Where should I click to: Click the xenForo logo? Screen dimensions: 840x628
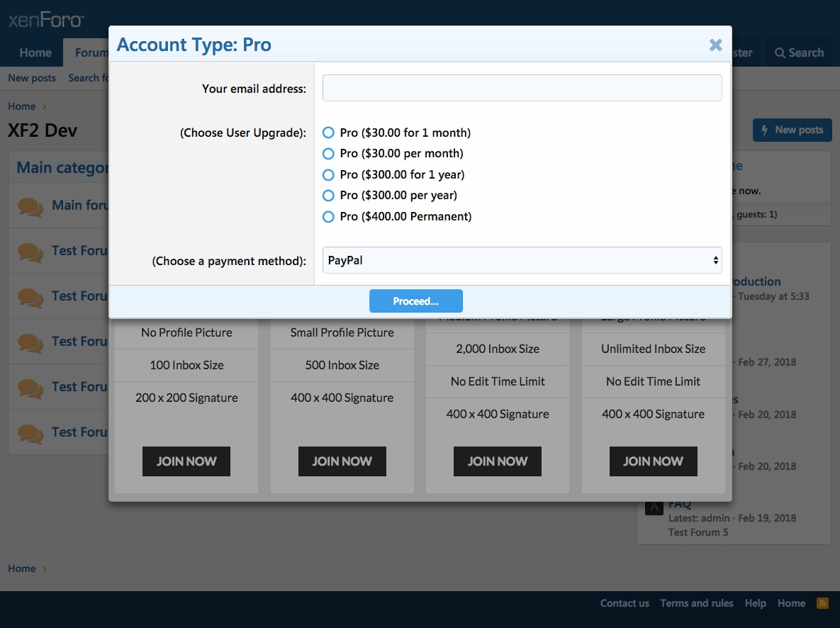47,21
